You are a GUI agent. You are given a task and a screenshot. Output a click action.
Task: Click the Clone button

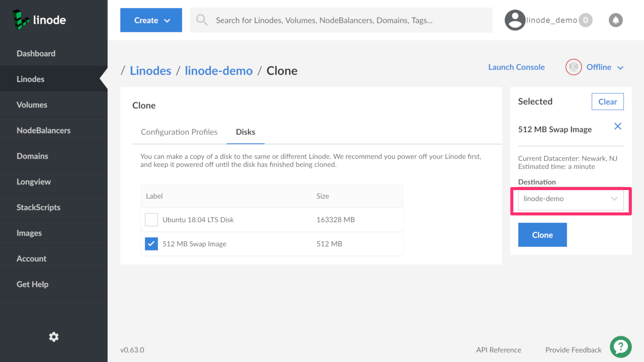pyautogui.click(x=542, y=234)
